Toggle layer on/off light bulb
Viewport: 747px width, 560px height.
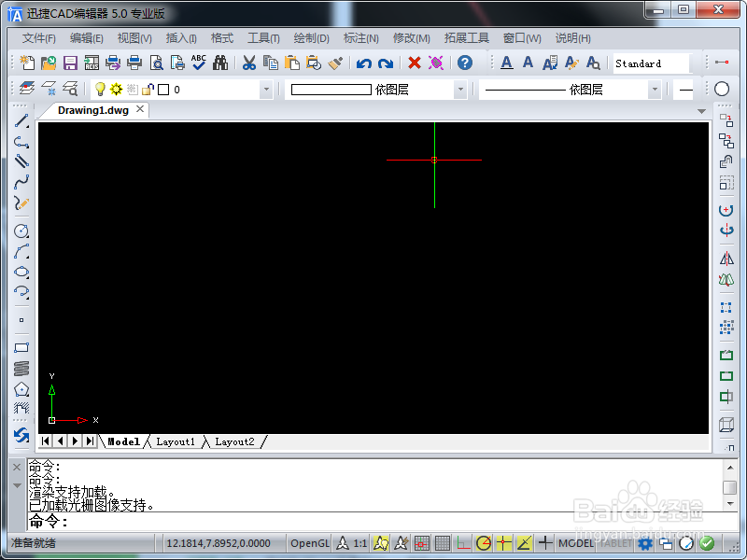(x=100, y=89)
